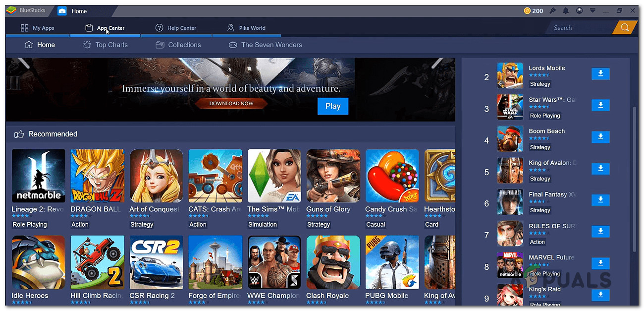Image resolution: width=644 pixels, height=311 pixels.
Task: Open the Pika World tab
Action: pyautogui.click(x=246, y=28)
